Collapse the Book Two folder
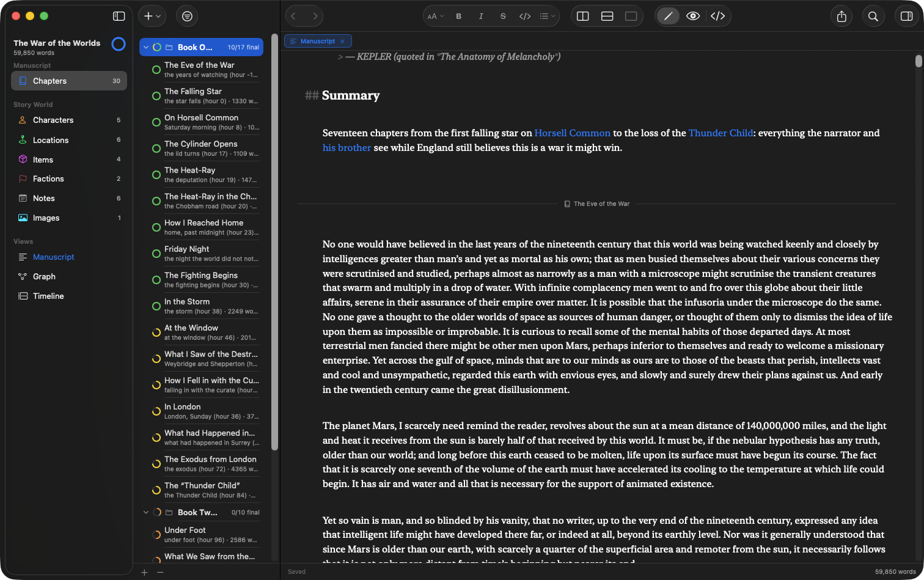 (145, 512)
